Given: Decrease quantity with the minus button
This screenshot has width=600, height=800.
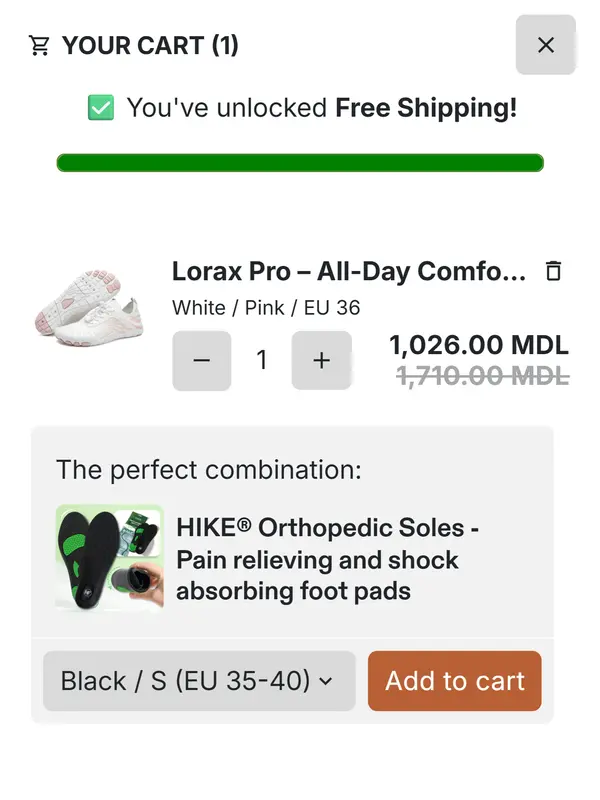Looking at the screenshot, I should [x=202, y=360].
